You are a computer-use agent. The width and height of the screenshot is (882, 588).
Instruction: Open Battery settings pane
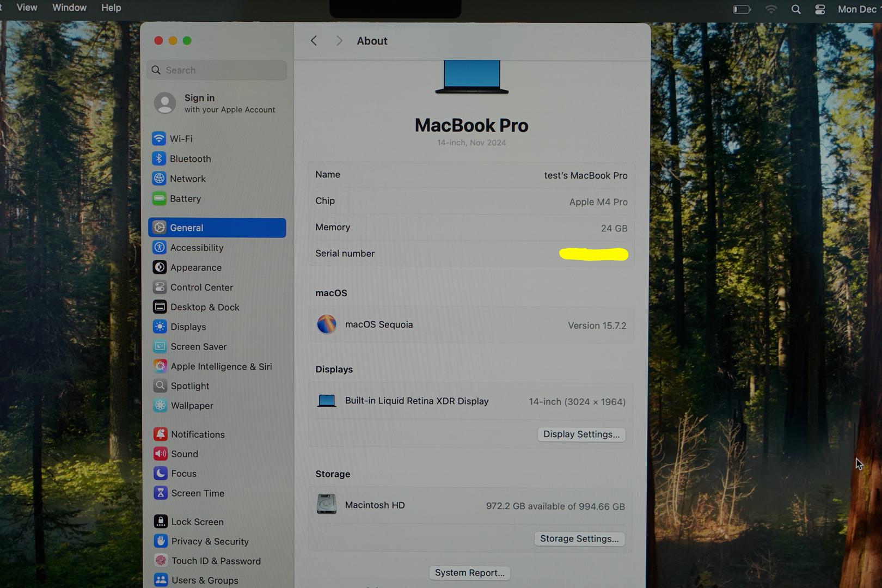point(185,199)
